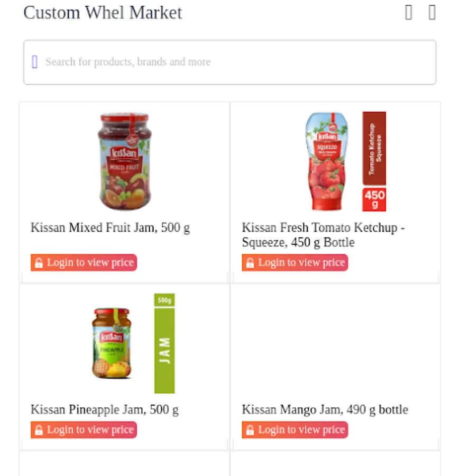This screenshot has width=459, height=476.
Task: Select the Kissan Pineapple Jam, 500 g title
Action: tap(105, 410)
